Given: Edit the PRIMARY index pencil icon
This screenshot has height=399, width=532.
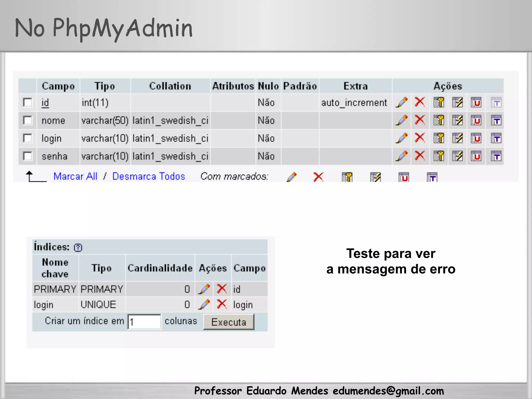Looking at the screenshot, I should tap(204, 289).
